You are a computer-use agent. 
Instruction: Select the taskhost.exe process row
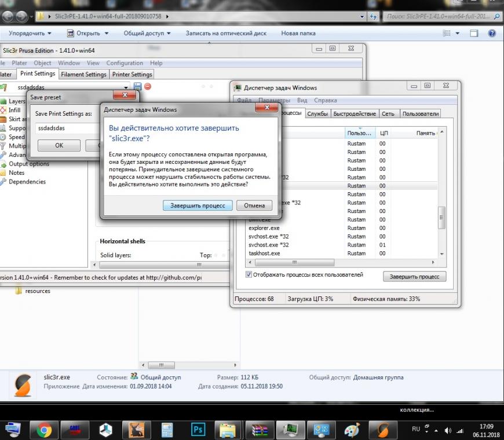(x=341, y=254)
